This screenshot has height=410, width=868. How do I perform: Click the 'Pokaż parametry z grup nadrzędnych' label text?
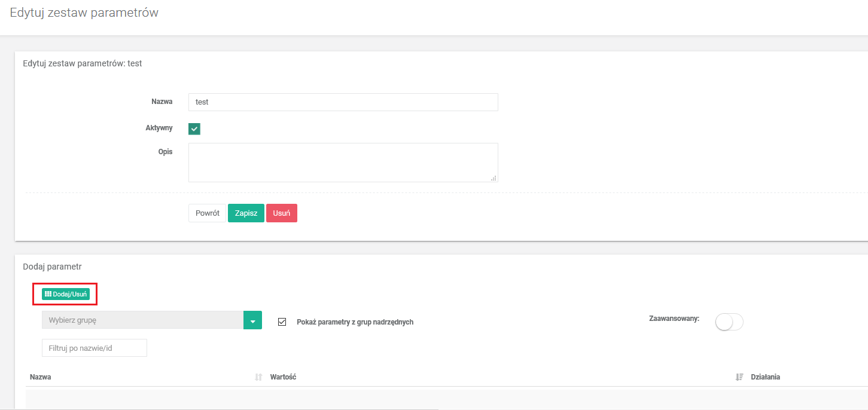pyautogui.click(x=355, y=322)
